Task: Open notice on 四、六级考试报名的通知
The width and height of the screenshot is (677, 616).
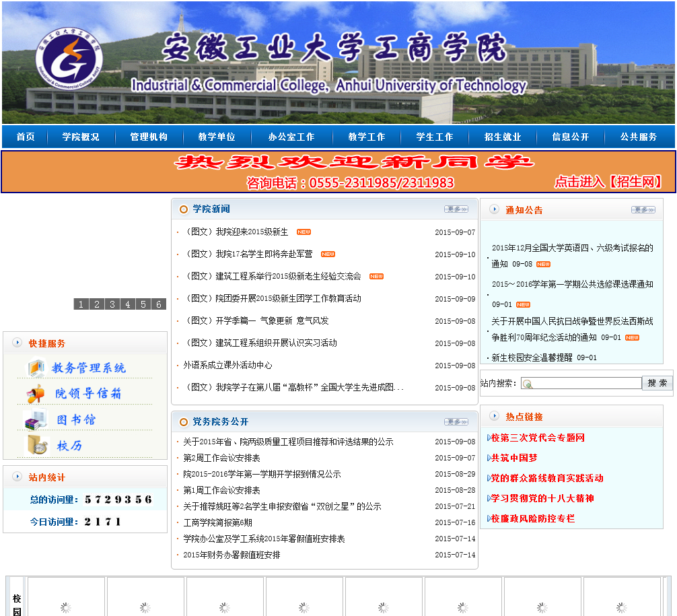Action: tap(572, 256)
